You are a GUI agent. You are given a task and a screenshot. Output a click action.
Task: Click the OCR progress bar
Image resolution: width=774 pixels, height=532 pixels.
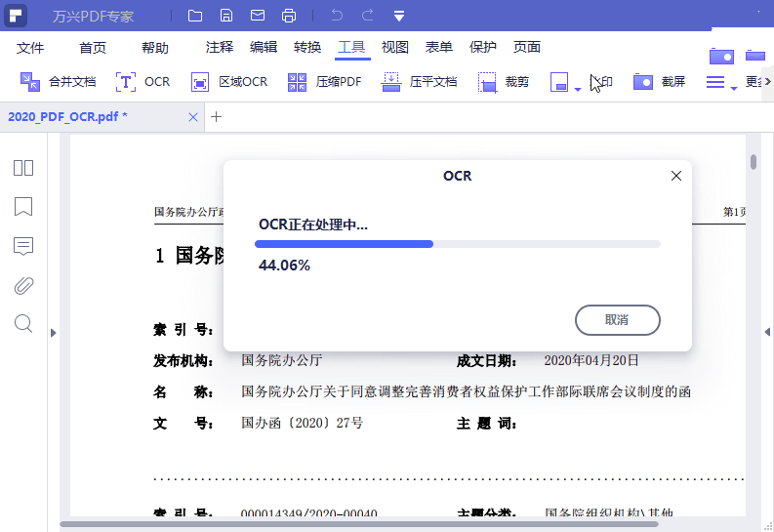(x=459, y=244)
